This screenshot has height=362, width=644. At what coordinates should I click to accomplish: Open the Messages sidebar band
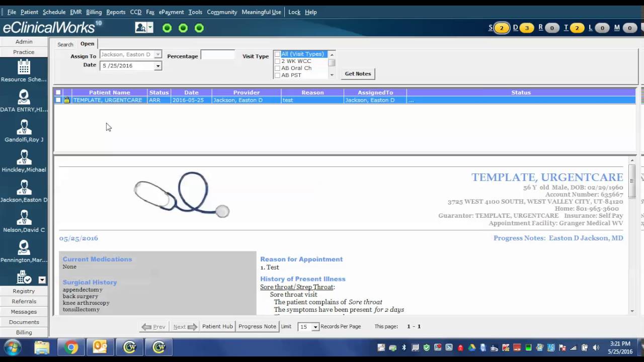tap(24, 312)
